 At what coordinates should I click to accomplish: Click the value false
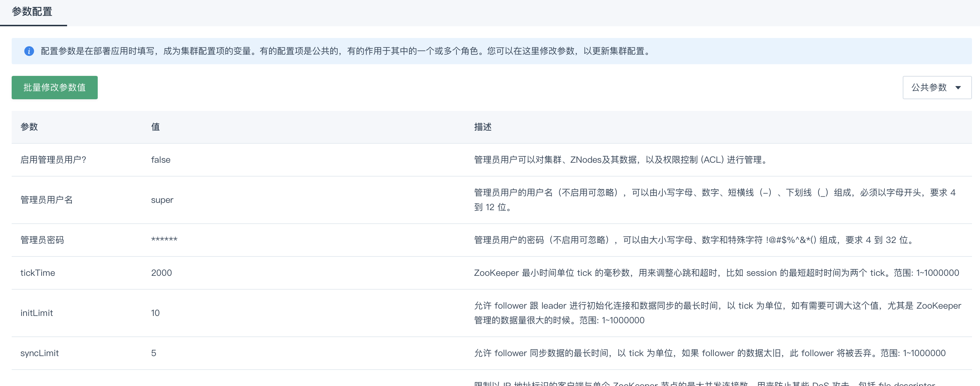[160, 160]
